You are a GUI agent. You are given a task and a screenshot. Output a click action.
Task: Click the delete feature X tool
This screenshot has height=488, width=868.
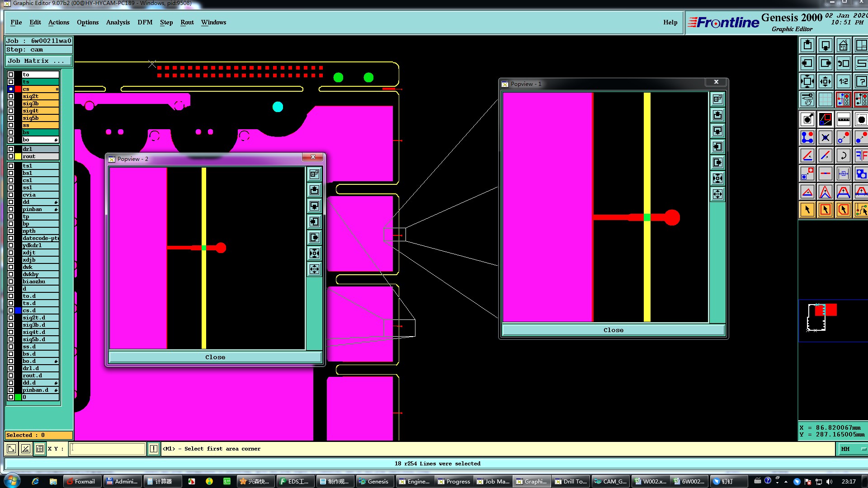point(825,138)
